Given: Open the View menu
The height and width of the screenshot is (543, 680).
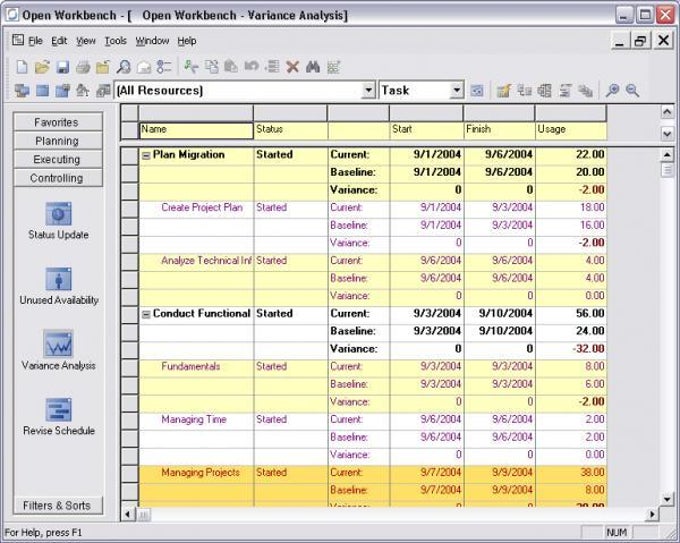Looking at the screenshot, I should click(85, 41).
